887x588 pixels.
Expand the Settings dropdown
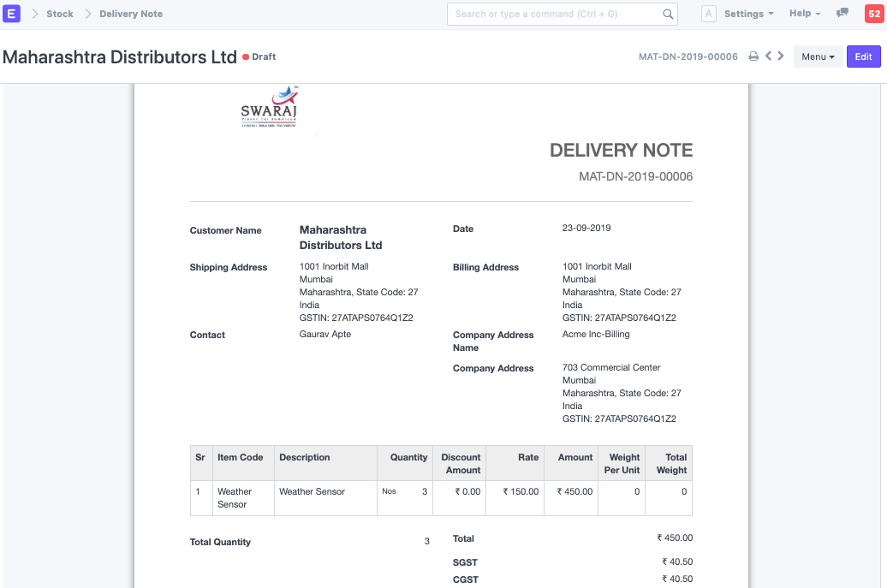point(748,14)
